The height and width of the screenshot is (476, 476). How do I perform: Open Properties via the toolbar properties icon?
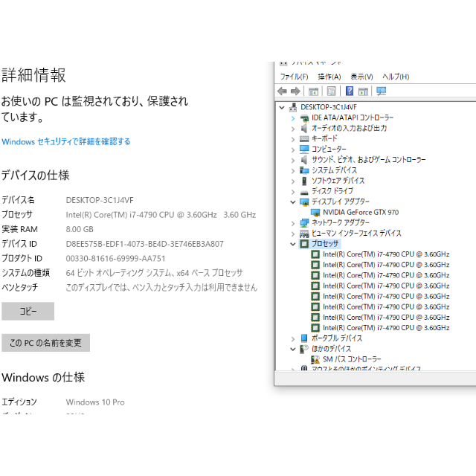(x=332, y=91)
